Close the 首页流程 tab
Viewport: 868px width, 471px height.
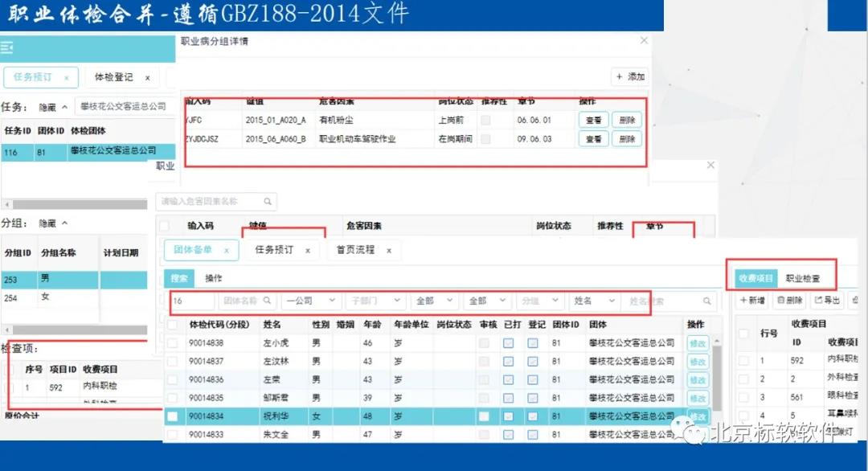coord(389,251)
